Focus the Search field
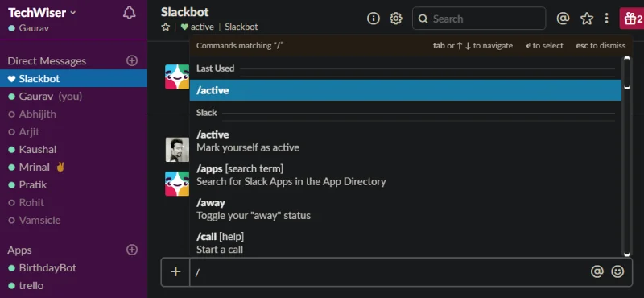This screenshot has height=298, width=644. (479, 19)
